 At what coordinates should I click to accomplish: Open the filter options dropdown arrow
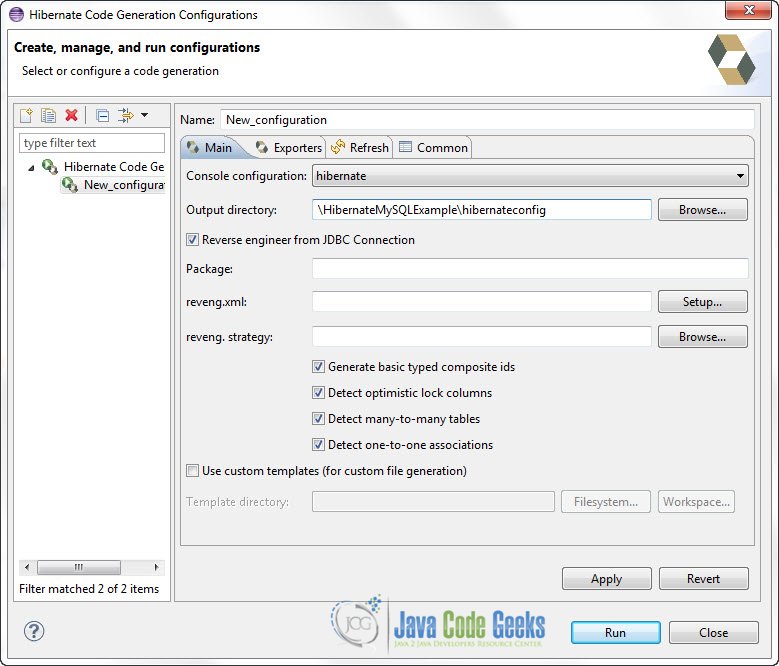click(x=145, y=115)
